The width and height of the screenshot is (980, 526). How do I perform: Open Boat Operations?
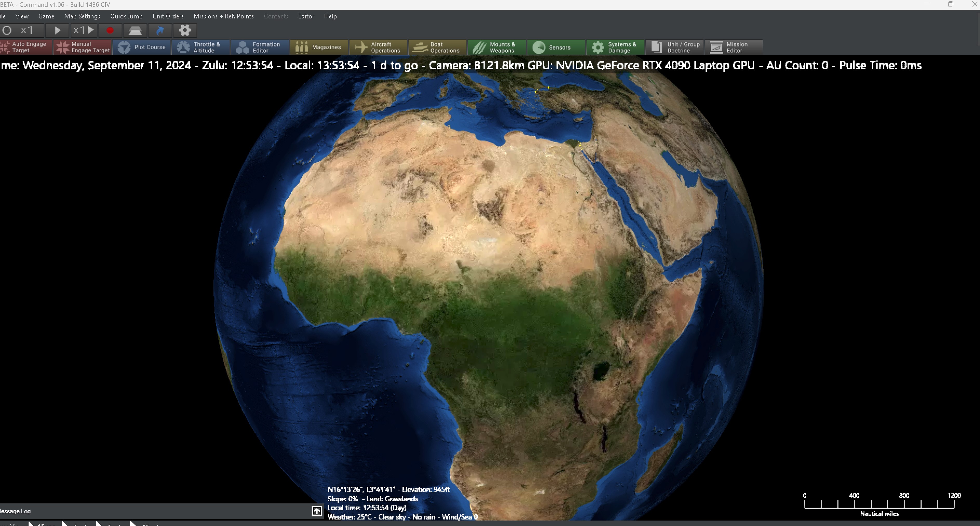coord(438,48)
